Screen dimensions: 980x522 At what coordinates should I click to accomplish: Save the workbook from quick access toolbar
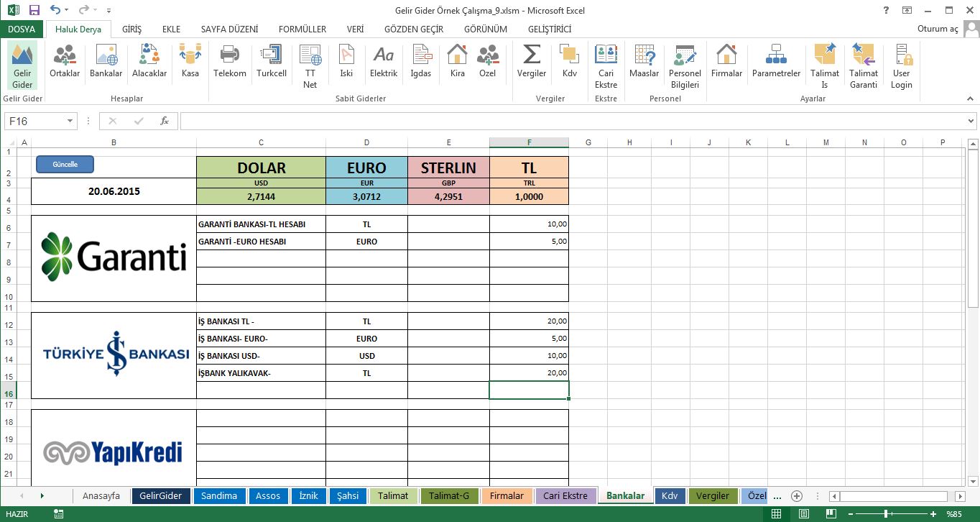34,11
